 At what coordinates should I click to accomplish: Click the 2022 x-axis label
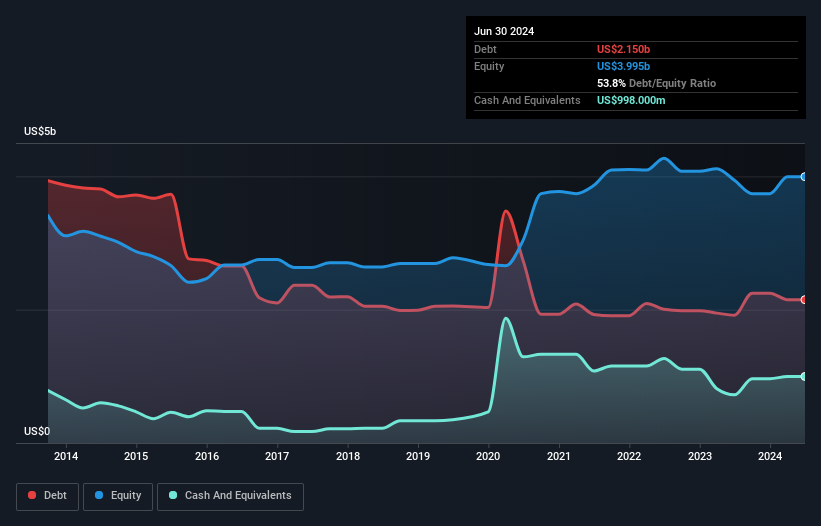pos(629,456)
